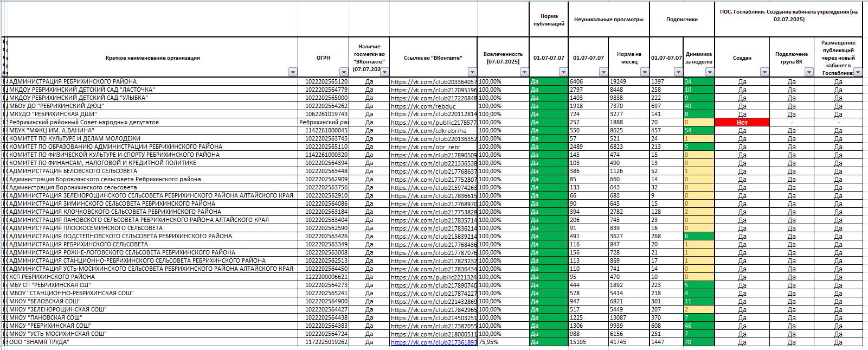Select КОМИТЕТ ПО ФИНАНСАМ, НАЛОГОВОЙ И КРЕДИТНОЙ ПОЛИТИКЕ
The width and height of the screenshot is (868, 350).
(x=153, y=163)
